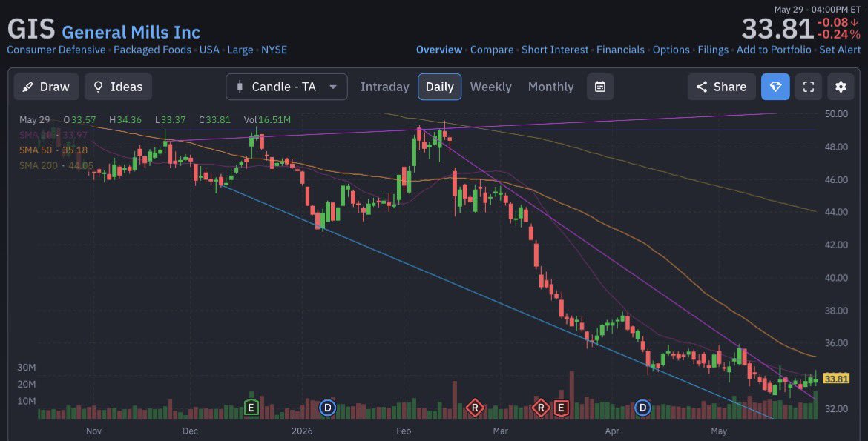This screenshot has width=868, height=441.
Task: Filter by Consumer Defensive sector
Action: pos(56,50)
